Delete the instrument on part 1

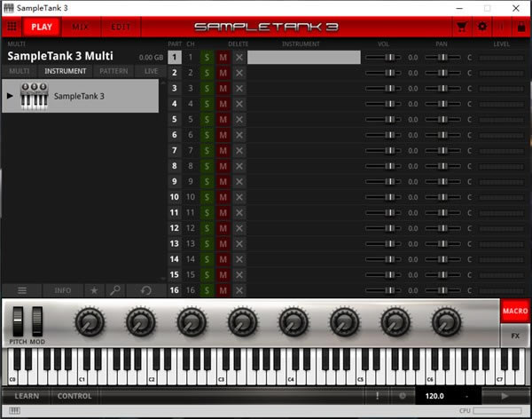click(x=239, y=57)
